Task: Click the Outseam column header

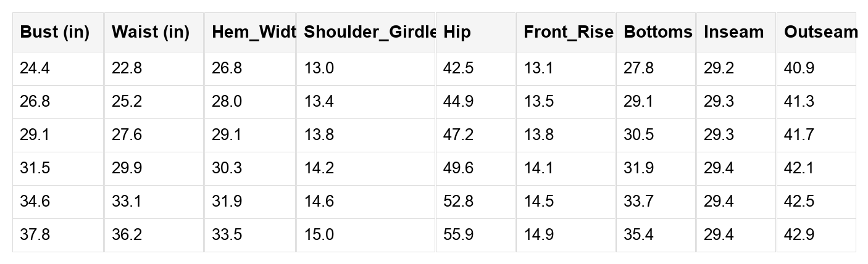Action: (816, 32)
